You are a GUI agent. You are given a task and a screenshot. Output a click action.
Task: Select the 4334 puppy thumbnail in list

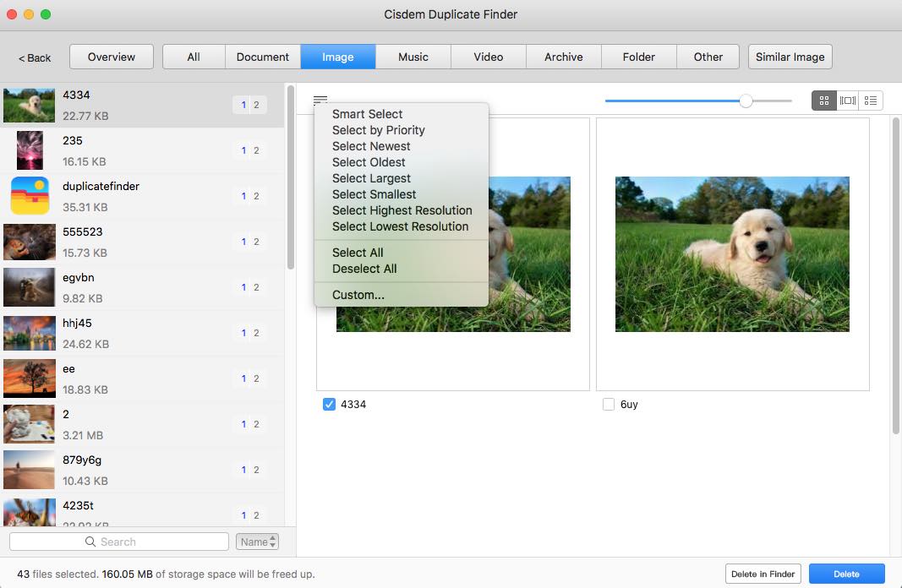30,106
